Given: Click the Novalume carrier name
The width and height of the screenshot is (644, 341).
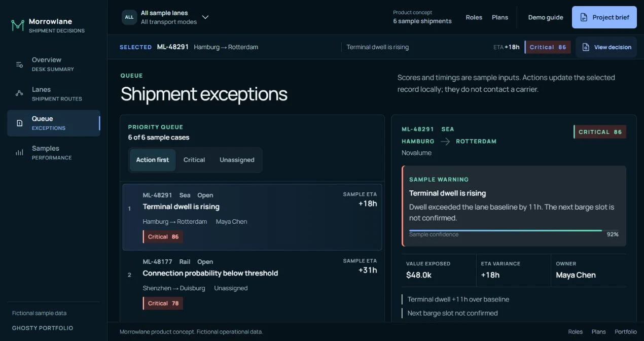Looking at the screenshot, I should click(x=417, y=153).
